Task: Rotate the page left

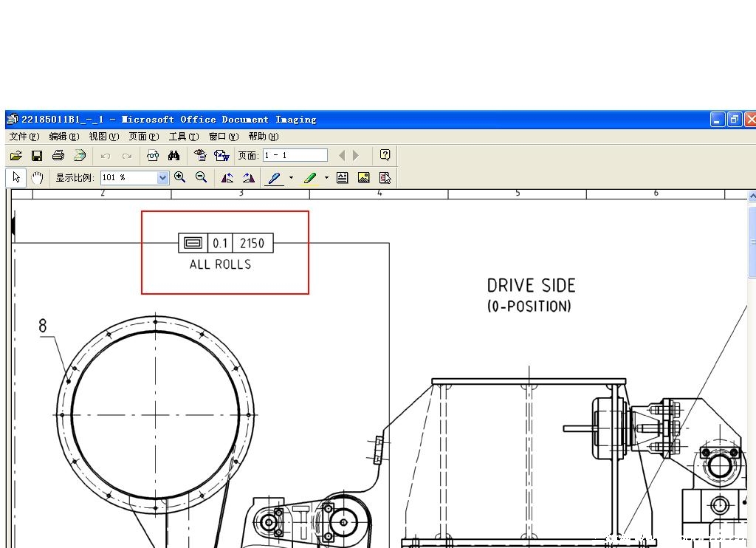Action: pos(227,177)
